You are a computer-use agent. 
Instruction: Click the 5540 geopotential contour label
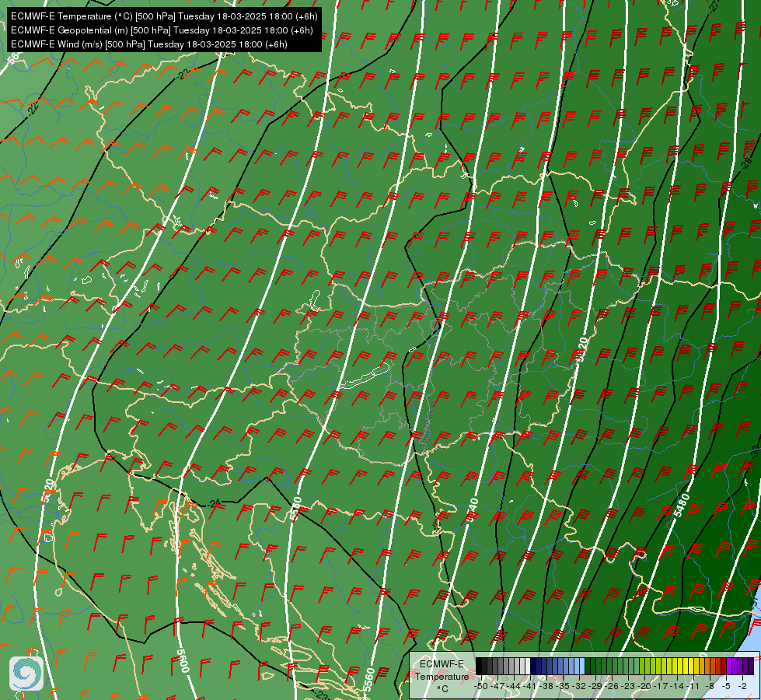point(472,510)
